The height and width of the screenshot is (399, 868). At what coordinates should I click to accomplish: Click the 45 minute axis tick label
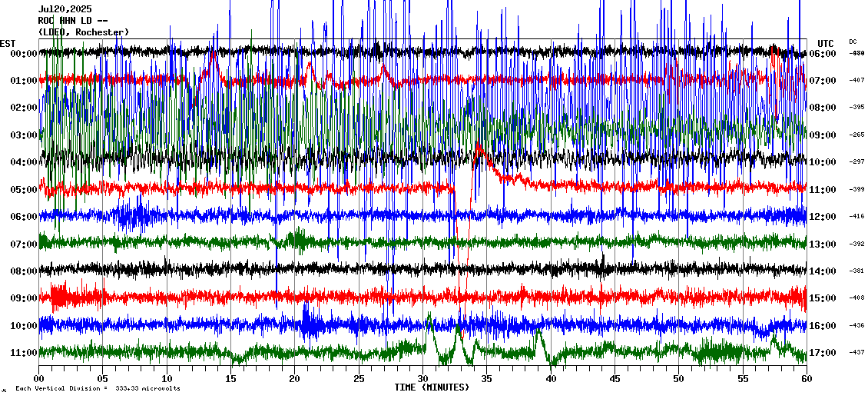pos(615,379)
